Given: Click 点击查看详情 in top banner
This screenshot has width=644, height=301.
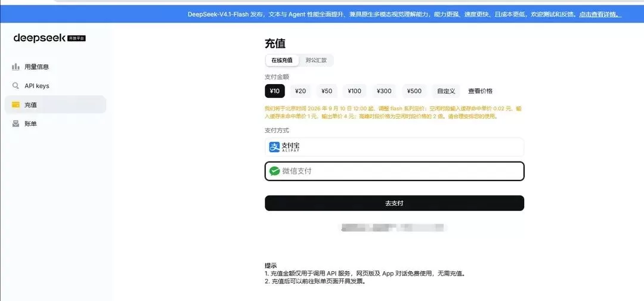Looking at the screenshot, I should tap(600, 14).
